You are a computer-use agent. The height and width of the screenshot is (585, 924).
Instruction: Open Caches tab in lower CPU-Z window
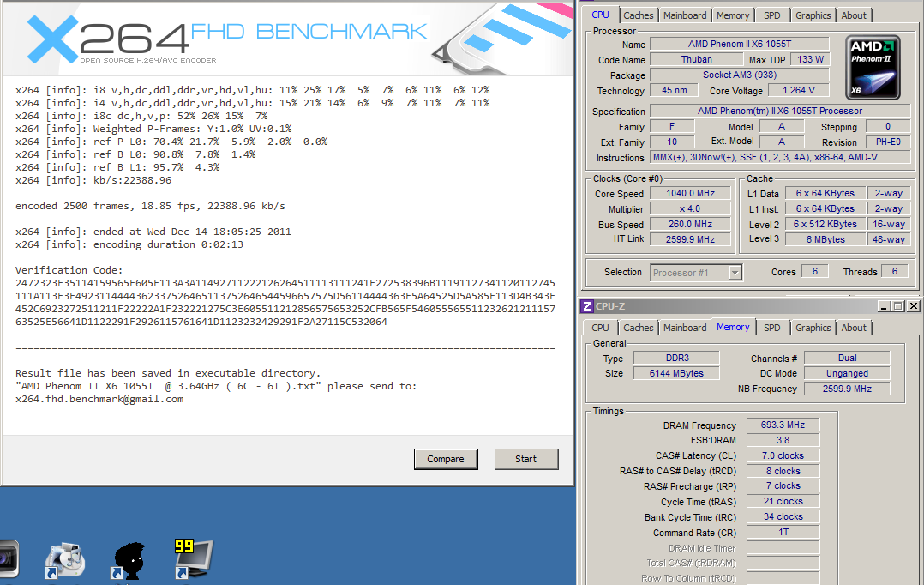click(639, 328)
